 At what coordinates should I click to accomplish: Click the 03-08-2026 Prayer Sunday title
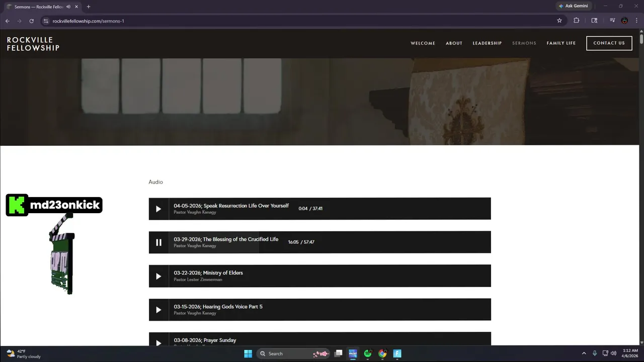tap(205, 340)
